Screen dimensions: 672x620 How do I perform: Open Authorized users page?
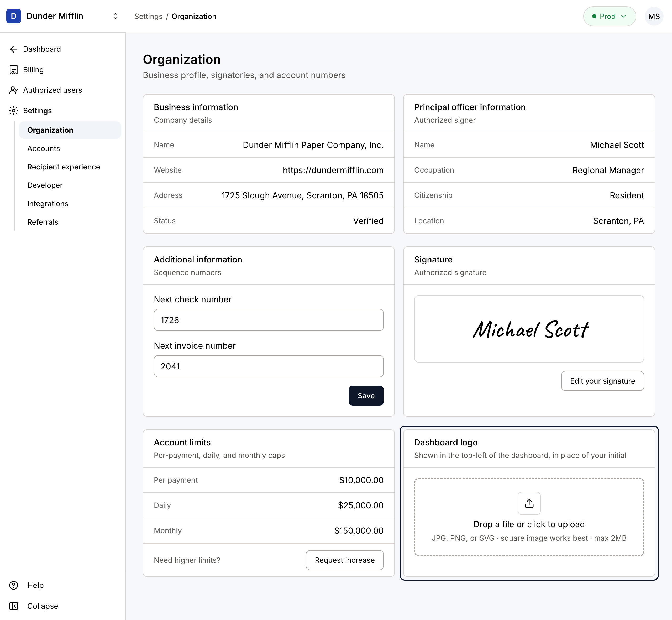pyautogui.click(x=52, y=90)
